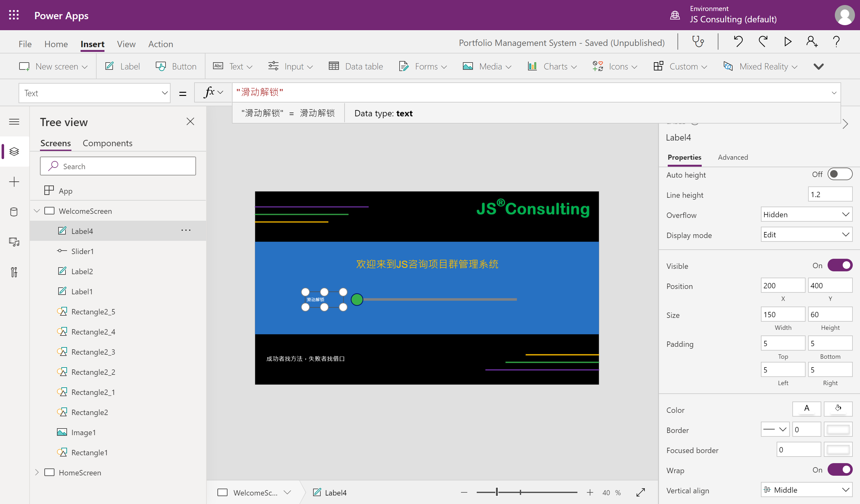The image size is (860, 504).
Task: Click the App checker stethoscope icon
Action: 698,42
